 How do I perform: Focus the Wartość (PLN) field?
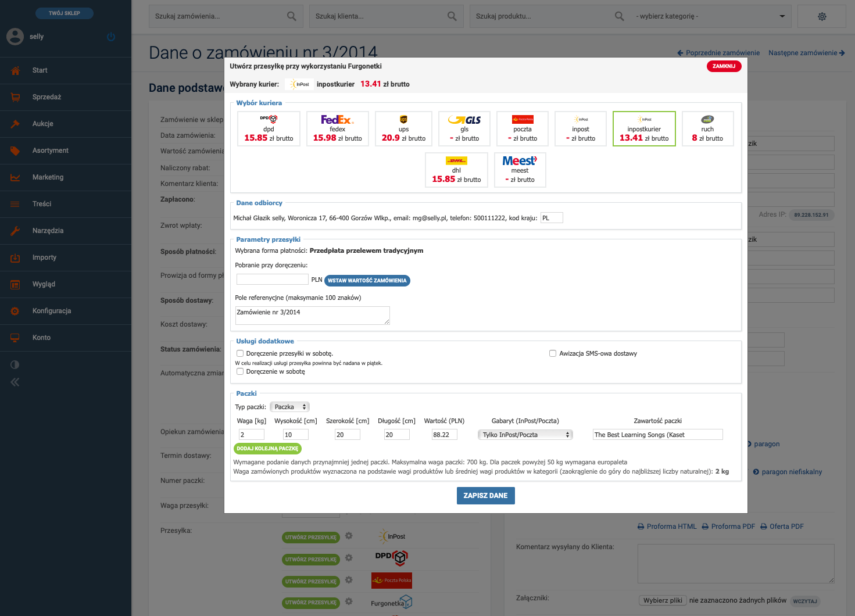coord(445,435)
